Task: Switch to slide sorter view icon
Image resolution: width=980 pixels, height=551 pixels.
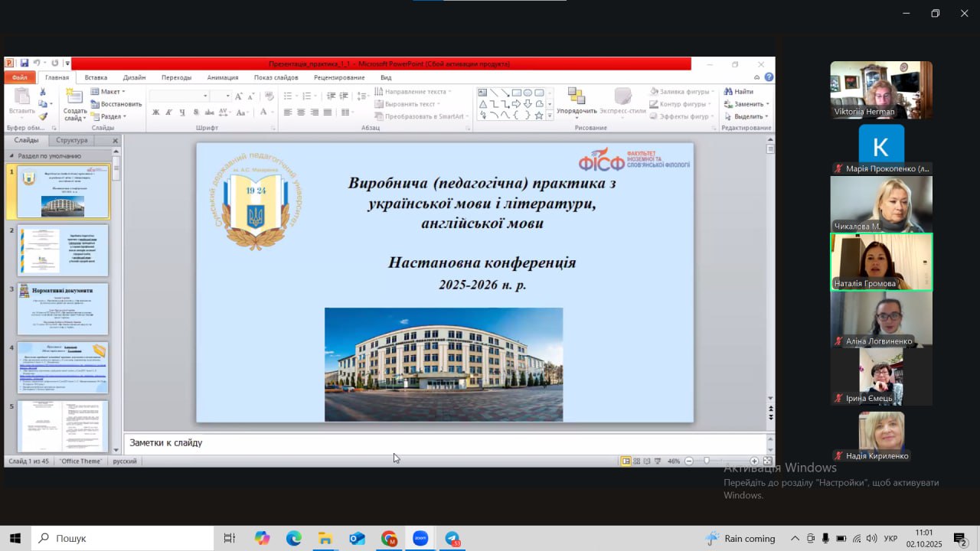Action: coord(637,461)
